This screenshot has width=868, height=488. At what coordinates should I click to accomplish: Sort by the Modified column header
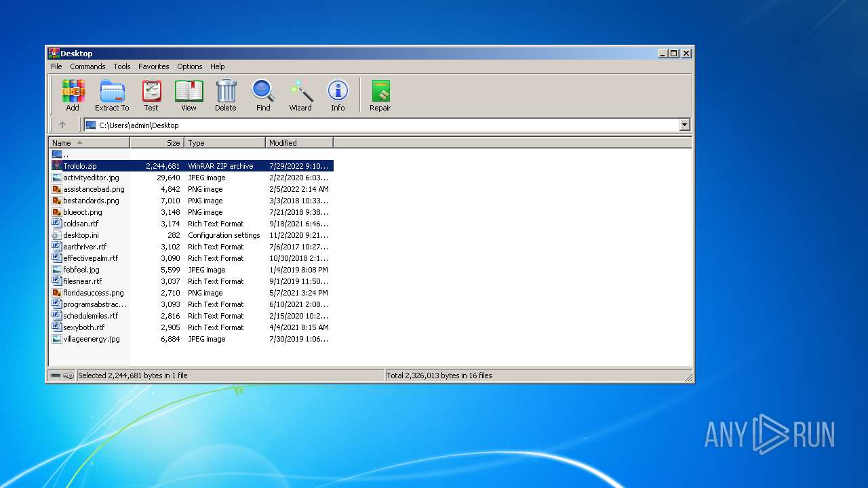(299, 143)
